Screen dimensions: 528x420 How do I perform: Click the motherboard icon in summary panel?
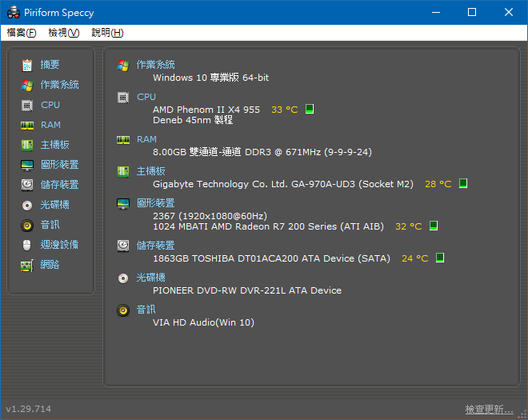point(123,172)
